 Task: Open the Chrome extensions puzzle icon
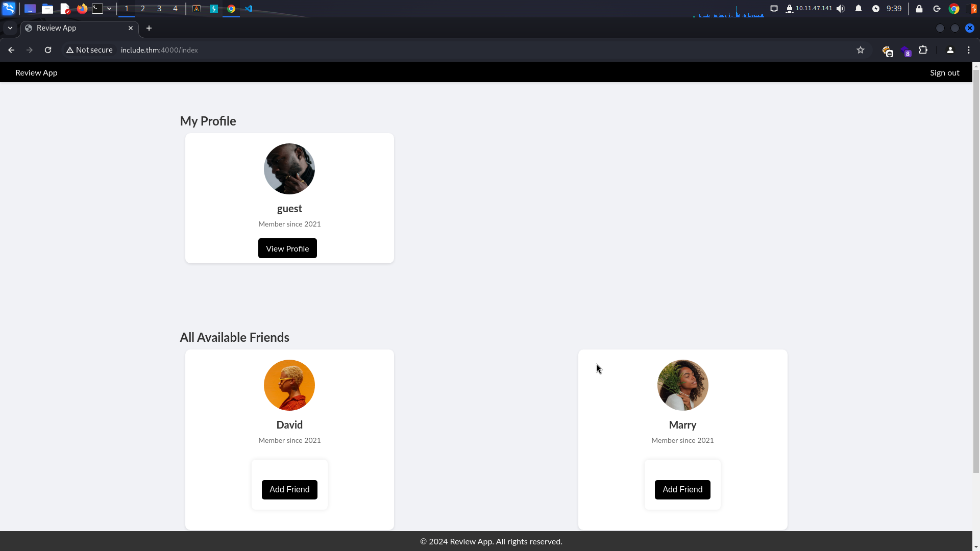923,50
